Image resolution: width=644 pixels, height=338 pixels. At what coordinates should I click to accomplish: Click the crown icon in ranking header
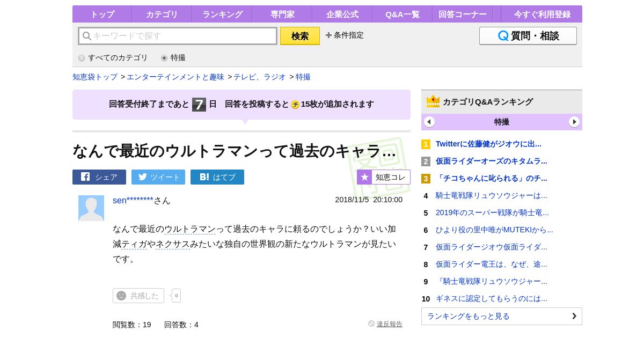click(x=433, y=101)
